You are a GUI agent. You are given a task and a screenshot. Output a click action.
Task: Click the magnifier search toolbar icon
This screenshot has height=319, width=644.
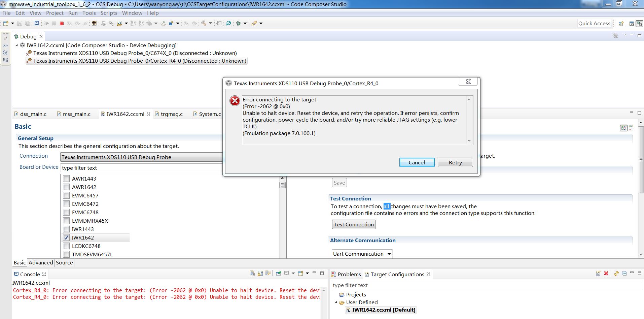[228, 23]
